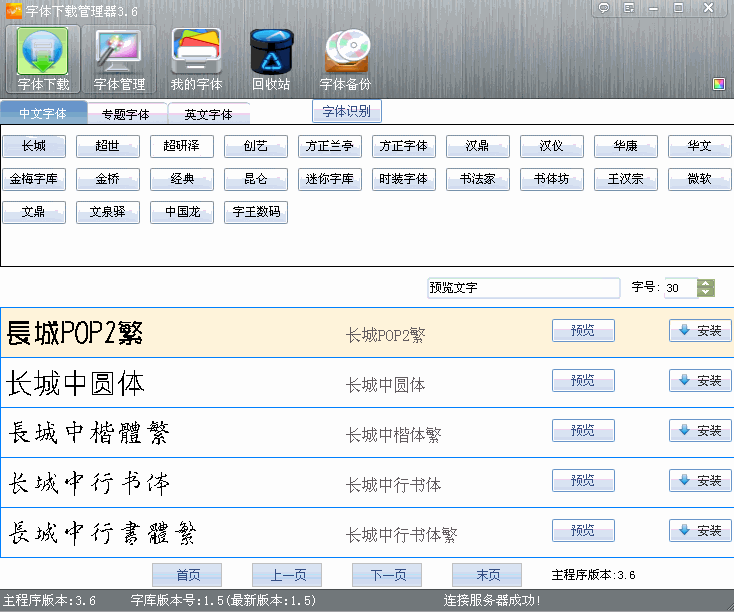Click the feedback speech bubble icon in title bar
This screenshot has width=734, height=612.
click(604, 8)
